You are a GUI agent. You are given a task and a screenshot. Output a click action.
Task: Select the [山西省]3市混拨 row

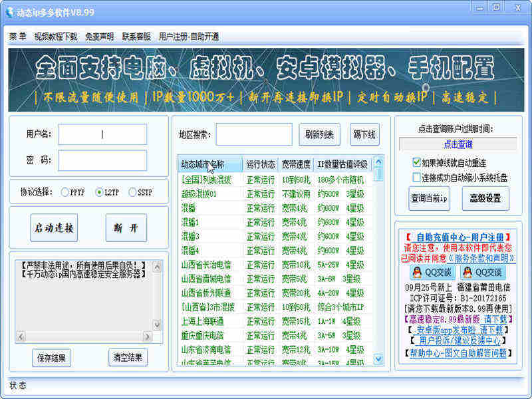click(x=275, y=307)
